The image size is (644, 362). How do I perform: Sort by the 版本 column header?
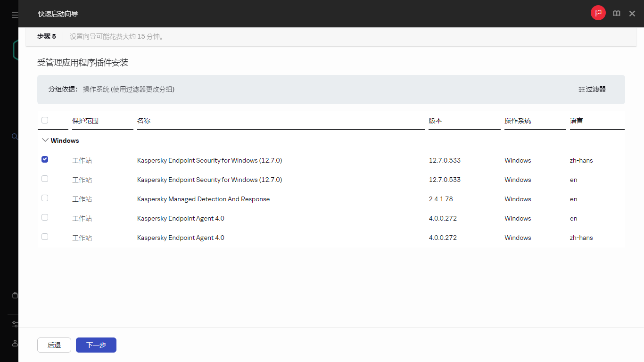(x=435, y=121)
